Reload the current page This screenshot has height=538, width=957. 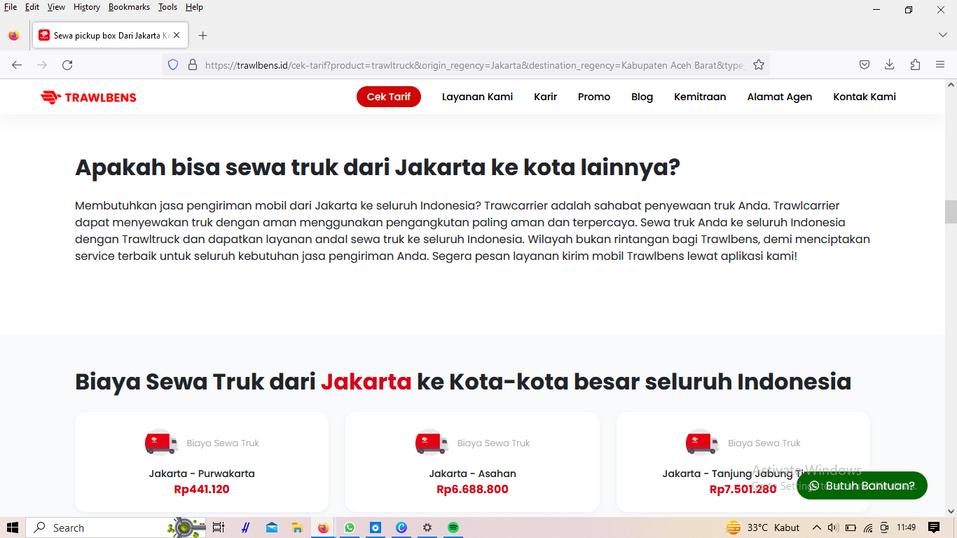click(67, 65)
